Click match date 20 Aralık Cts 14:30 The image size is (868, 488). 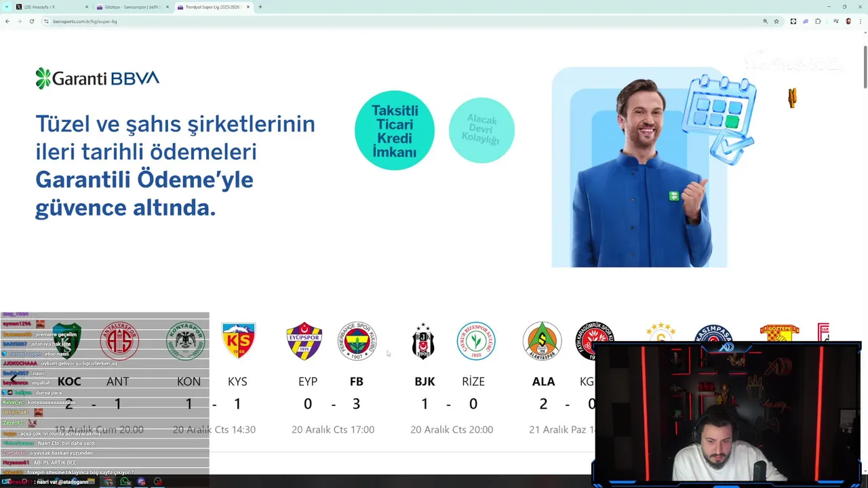point(214,430)
